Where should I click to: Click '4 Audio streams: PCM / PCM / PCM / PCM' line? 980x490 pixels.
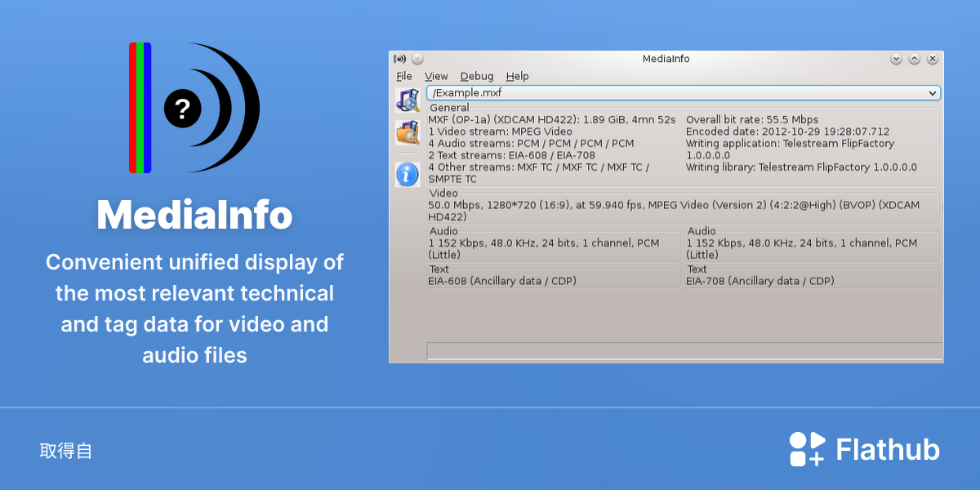531,144
